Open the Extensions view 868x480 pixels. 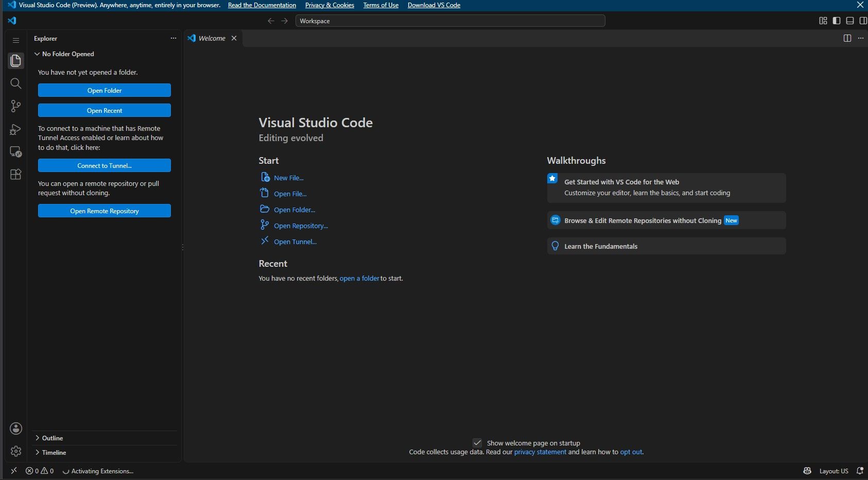[16, 174]
